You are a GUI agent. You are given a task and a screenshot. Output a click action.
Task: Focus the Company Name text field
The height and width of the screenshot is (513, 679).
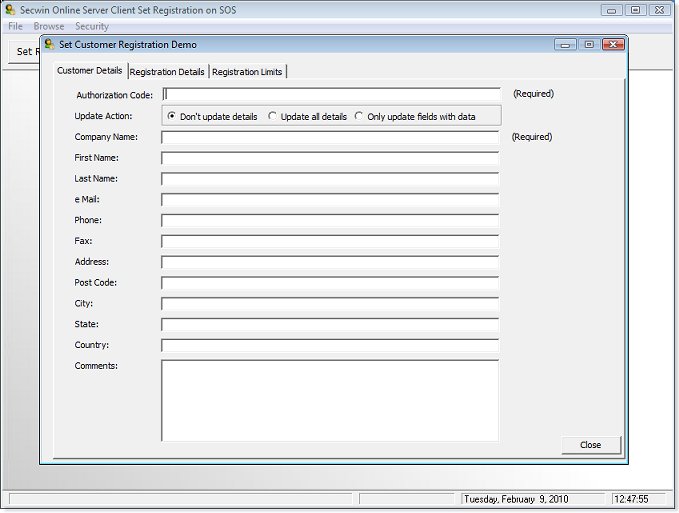pos(330,137)
